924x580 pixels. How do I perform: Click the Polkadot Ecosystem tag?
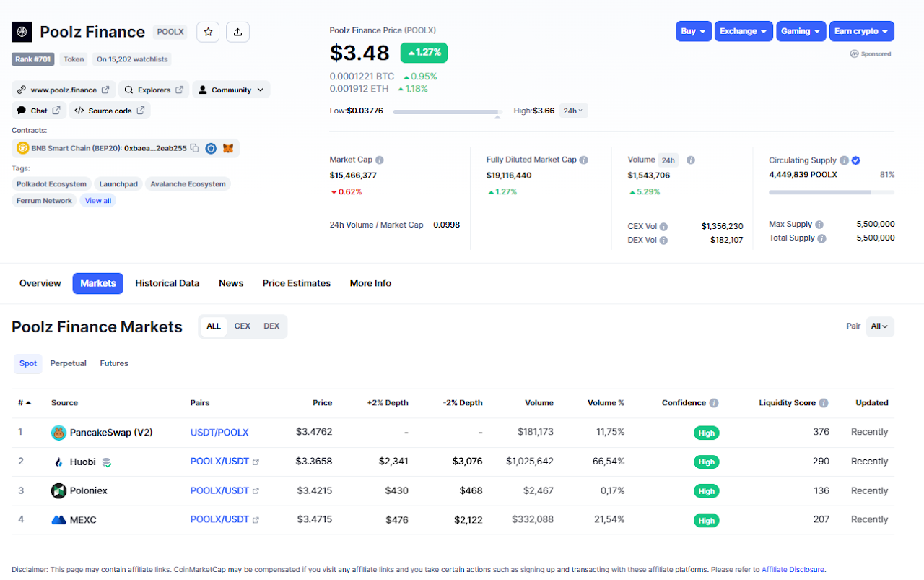51,184
